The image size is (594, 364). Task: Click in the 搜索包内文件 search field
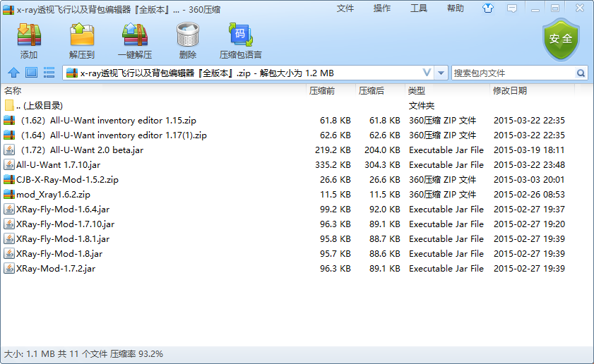click(514, 73)
